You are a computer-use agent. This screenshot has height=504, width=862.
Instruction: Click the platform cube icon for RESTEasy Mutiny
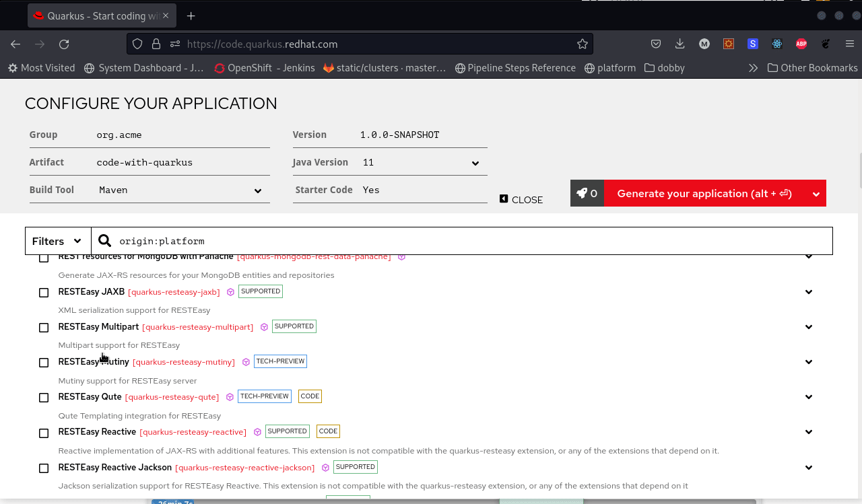pyautogui.click(x=246, y=362)
